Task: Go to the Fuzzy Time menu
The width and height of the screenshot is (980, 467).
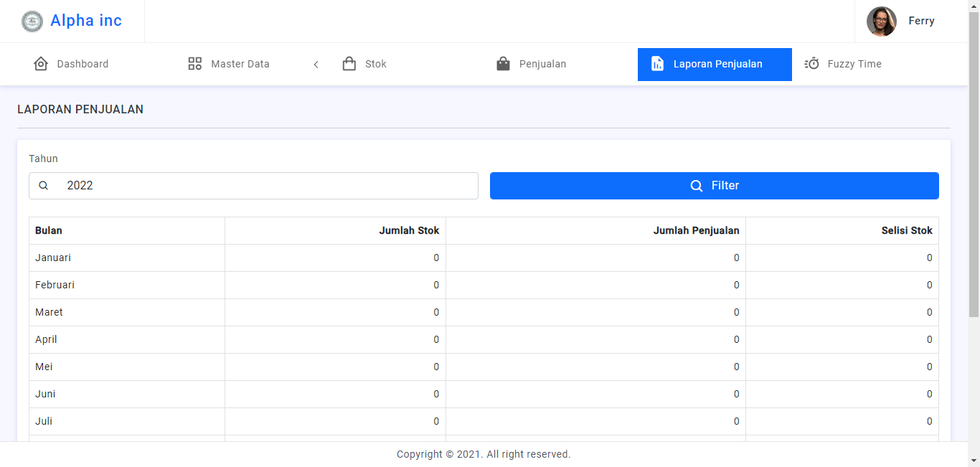Action: (854, 64)
